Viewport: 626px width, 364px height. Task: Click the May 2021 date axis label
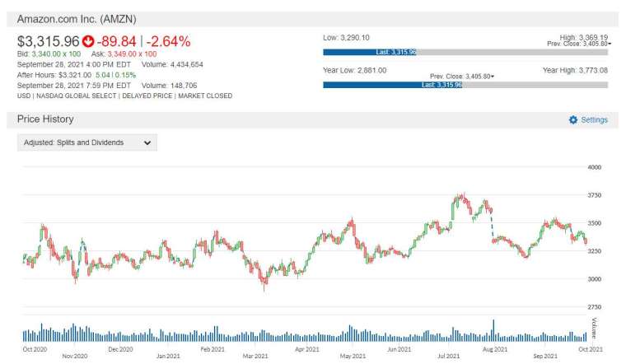[353, 356]
